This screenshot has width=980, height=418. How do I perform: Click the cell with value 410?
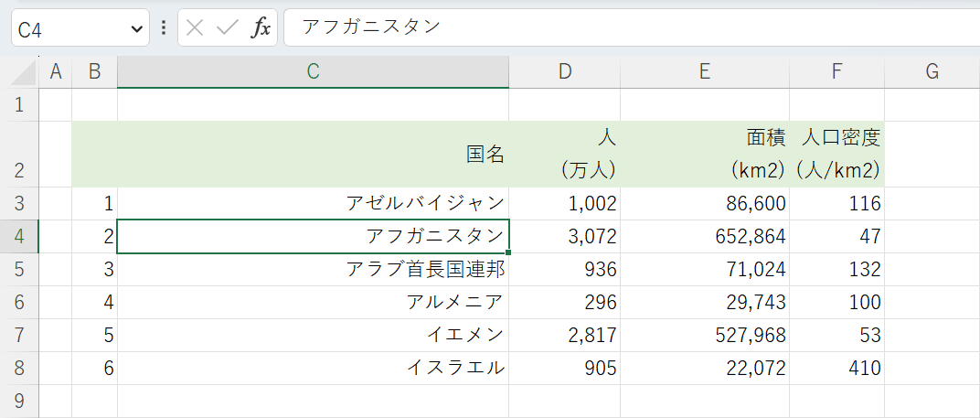click(x=836, y=368)
